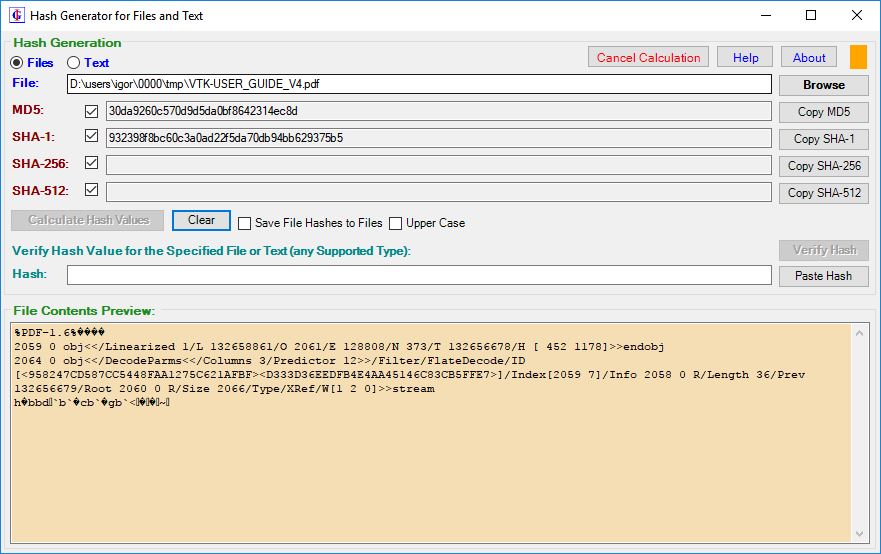
Task: Toggle the SHA-512 checkbox
Action: tap(92, 190)
